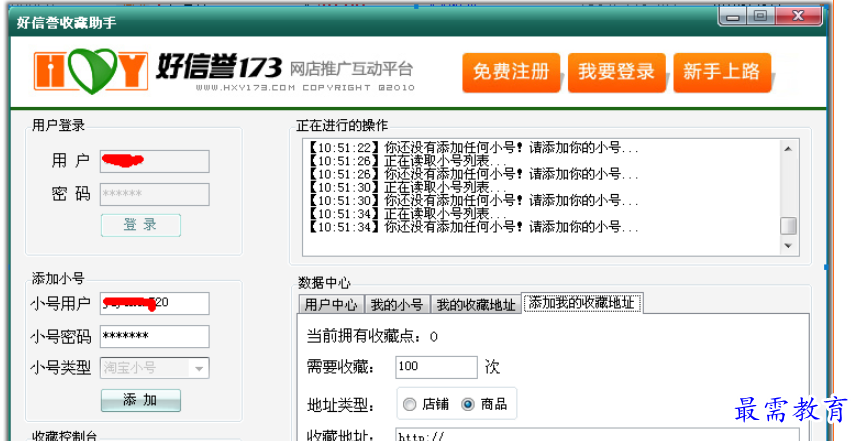Click the log scrollbar up arrow
The width and height of the screenshot is (856, 441).
click(788, 148)
